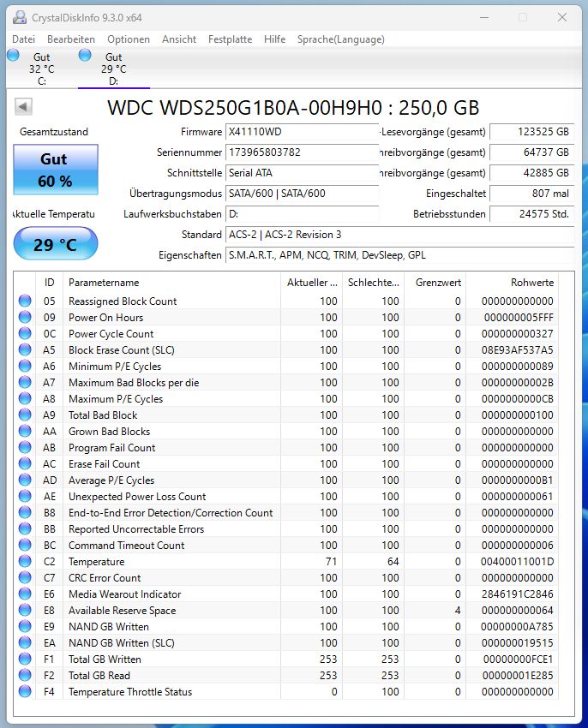Viewport: 588px width, 728px height.
Task: Click status orb of Media Wearout Indicator row
Action: click(25, 594)
